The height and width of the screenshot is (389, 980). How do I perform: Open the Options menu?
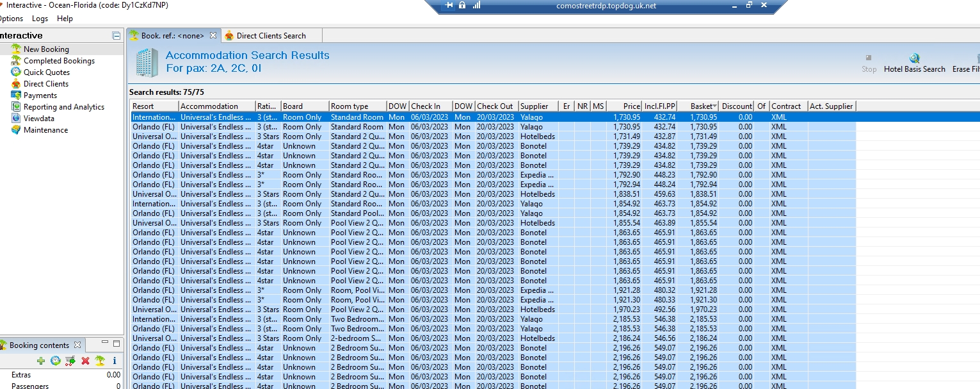click(x=11, y=19)
